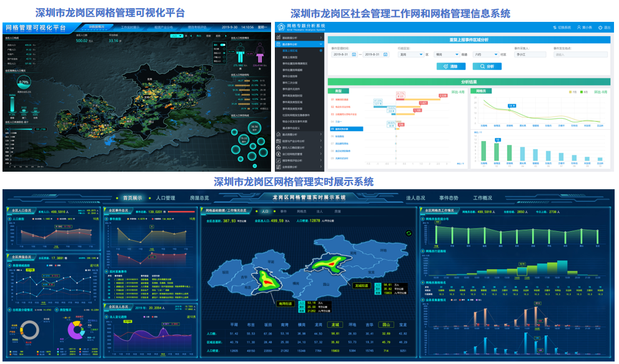Open the 工作概况 tab
Screen dimensions: 619x364
click(x=483, y=198)
